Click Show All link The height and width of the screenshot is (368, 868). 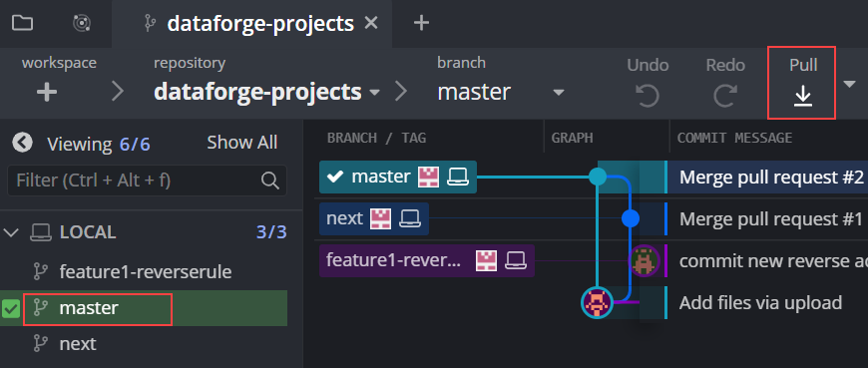tap(241, 143)
